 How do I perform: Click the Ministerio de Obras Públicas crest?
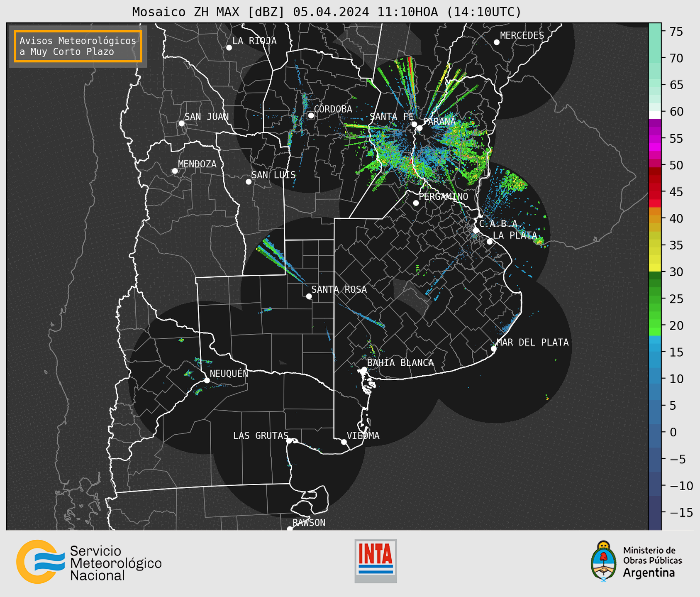[x=604, y=561]
